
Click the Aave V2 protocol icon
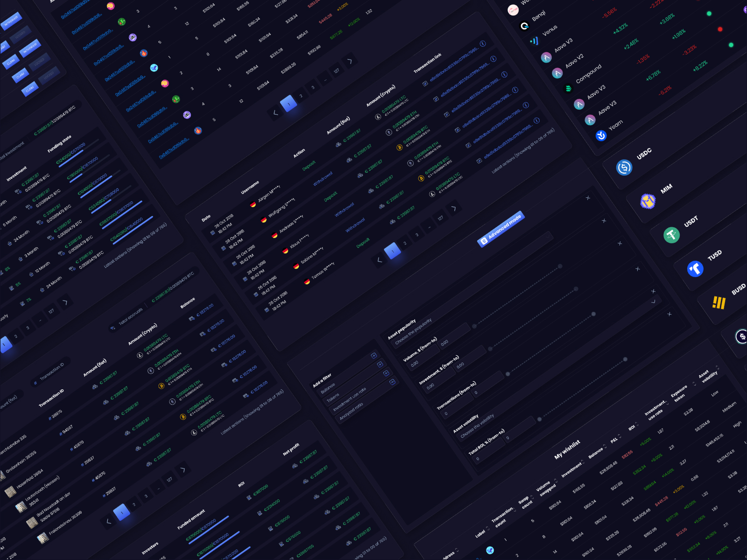pyautogui.click(x=557, y=73)
